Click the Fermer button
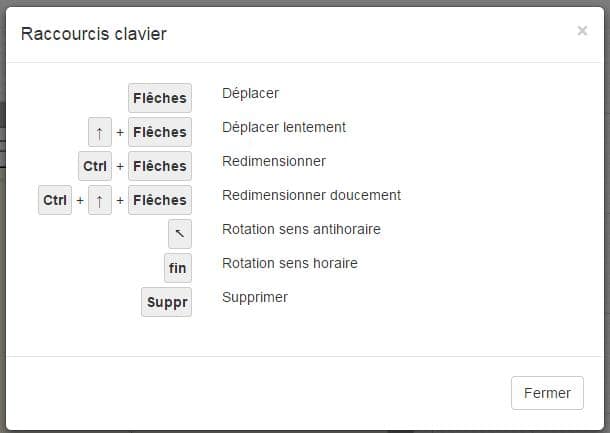 tap(547, 393)
